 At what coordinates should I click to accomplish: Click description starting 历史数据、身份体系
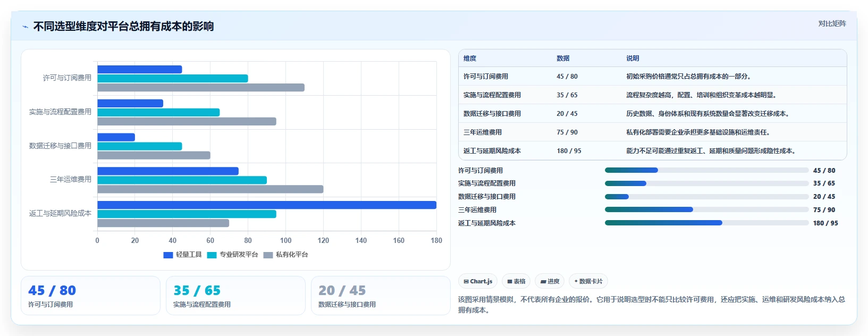[x=708, y=114]
